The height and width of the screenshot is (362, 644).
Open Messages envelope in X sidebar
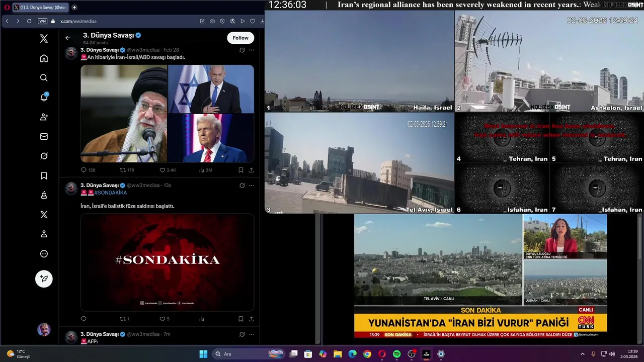coord(44,136)
